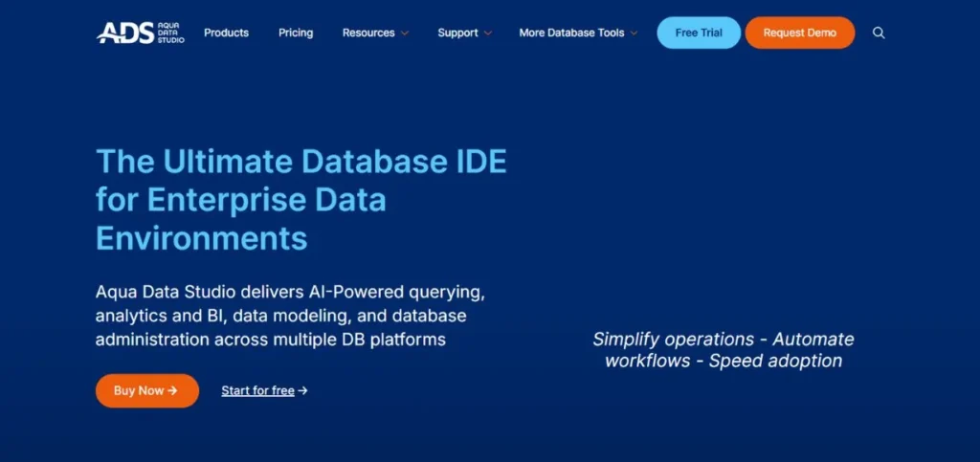The width and height of the screenshot is (980, 462).
Task: Expand the Support dropdown chevron
Action: click(488, 33)
